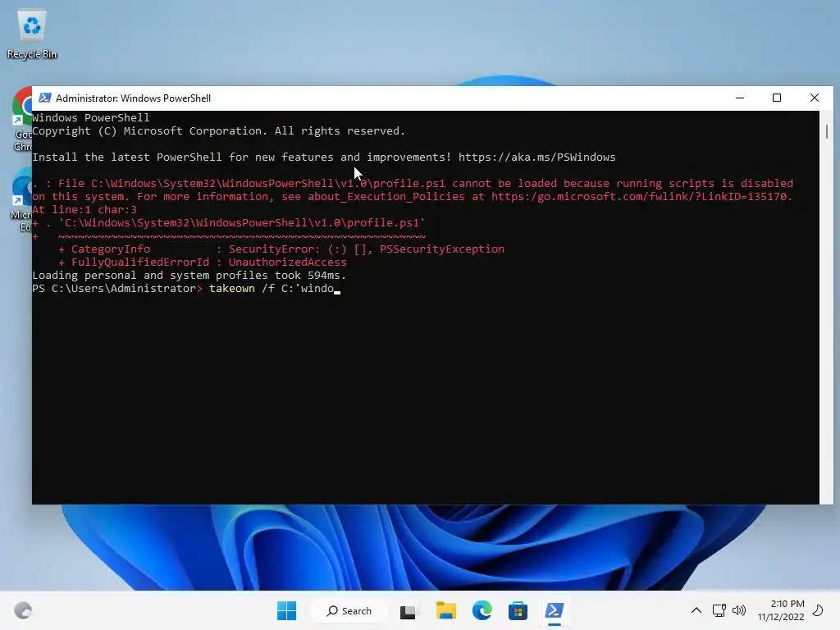Click the 'takeown' command text
This screenshot has width=840, height=630.
[x=232, y=288]
